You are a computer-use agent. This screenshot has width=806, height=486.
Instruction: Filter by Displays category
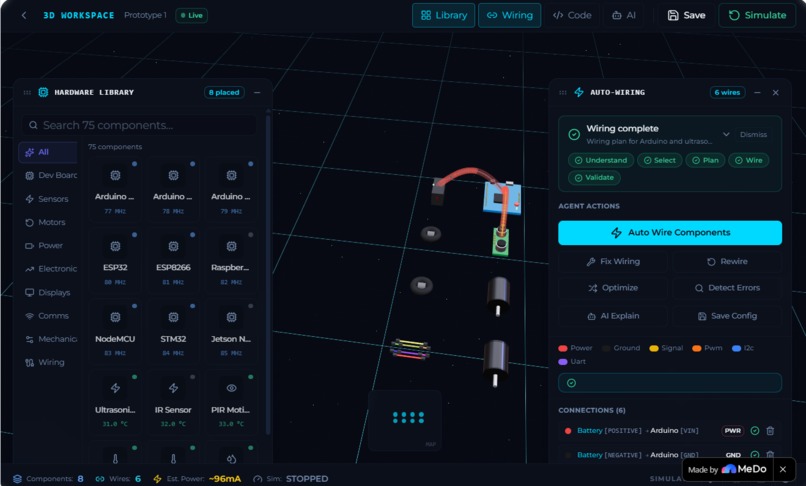click(x=47, y=293)
